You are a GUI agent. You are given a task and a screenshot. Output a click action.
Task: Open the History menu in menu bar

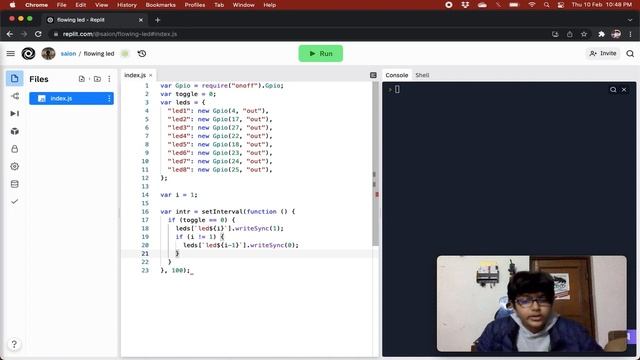click(x=127, y=5)
